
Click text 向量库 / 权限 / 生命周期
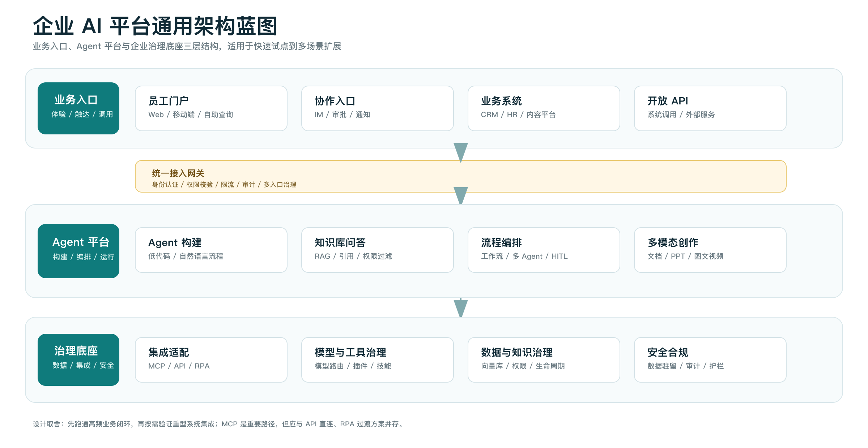[x=523, y=366]
